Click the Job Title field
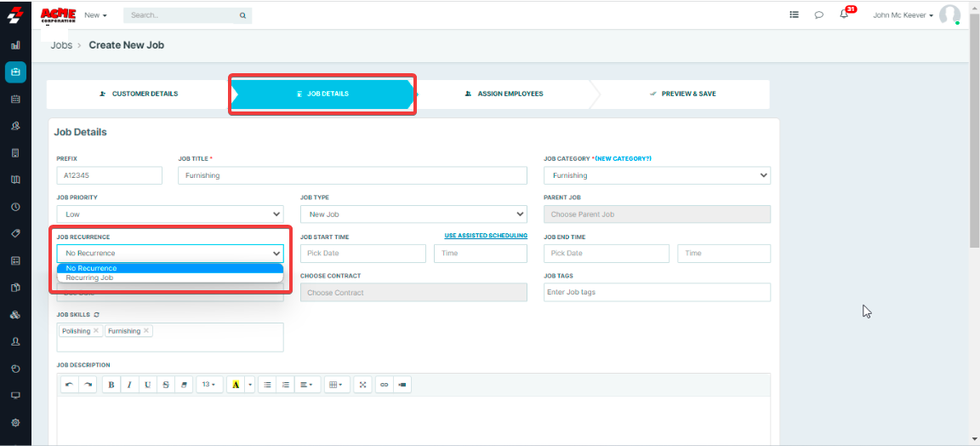 point(352,176)
